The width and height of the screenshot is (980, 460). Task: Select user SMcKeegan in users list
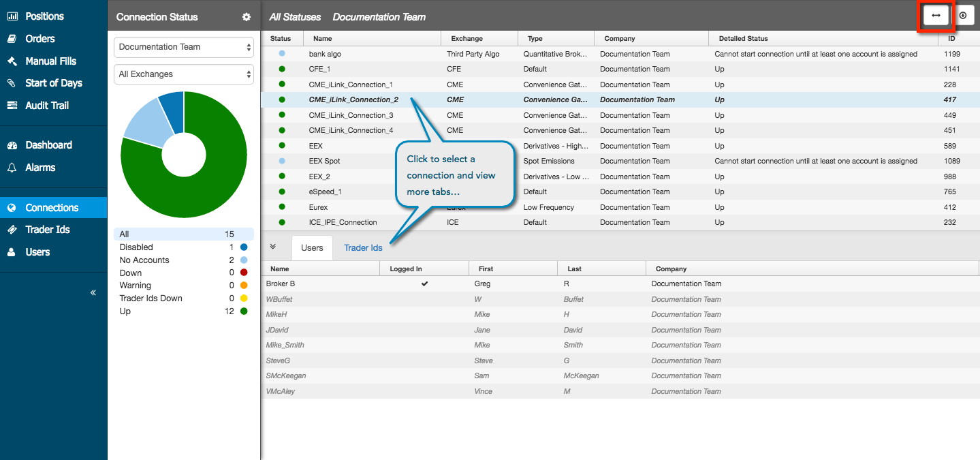pos(620,375)
